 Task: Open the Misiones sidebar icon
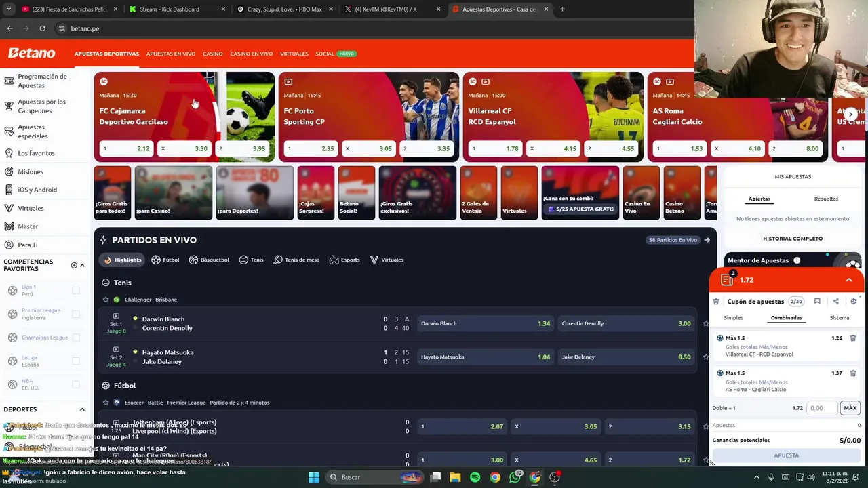click(9, 171)
